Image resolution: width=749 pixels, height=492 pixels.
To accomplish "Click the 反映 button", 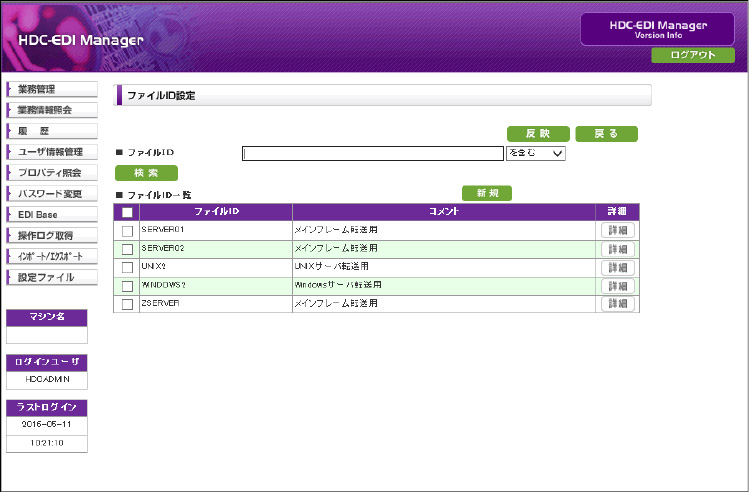I will coord(538,134).
